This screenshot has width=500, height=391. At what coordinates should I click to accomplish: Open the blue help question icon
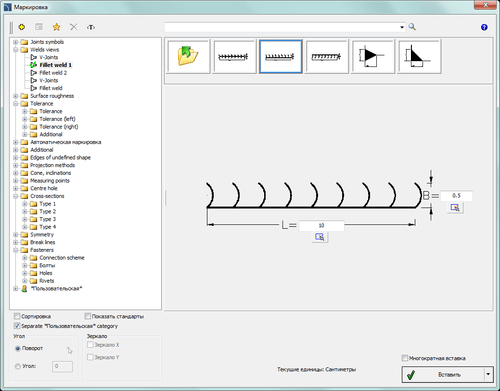[484, 27]
